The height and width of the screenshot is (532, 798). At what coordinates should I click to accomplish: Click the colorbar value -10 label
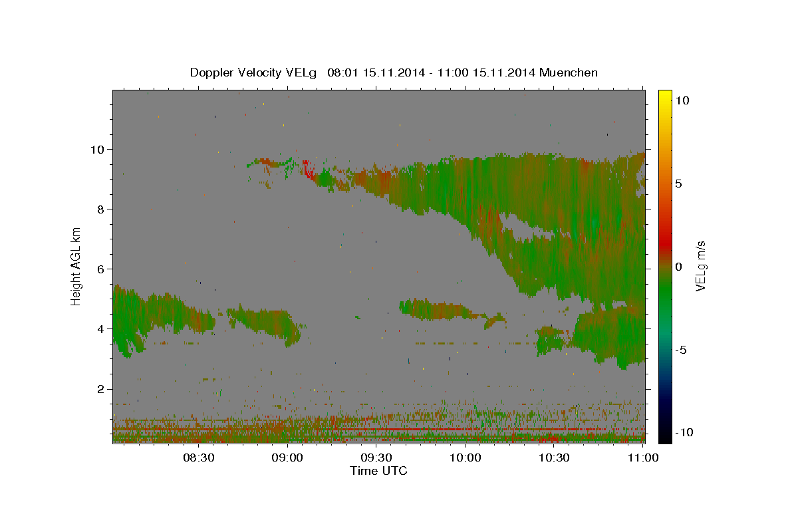tap(684, 432)
